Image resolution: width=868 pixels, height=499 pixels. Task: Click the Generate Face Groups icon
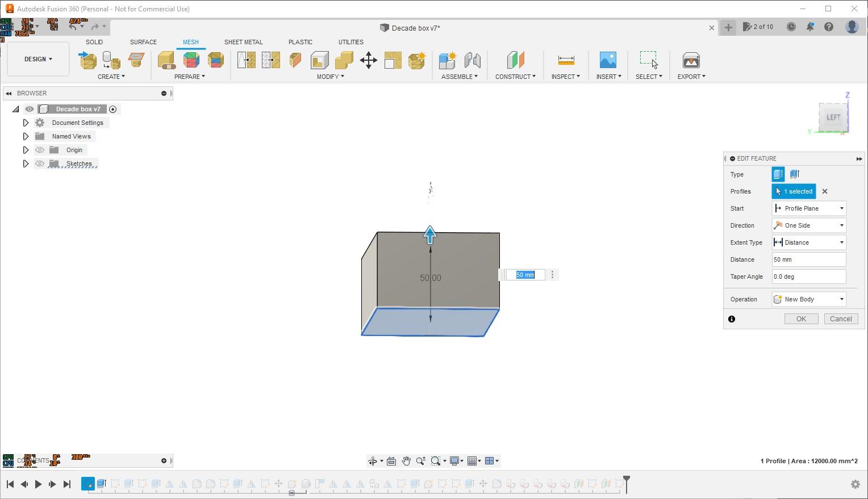(x=191, y=60)
